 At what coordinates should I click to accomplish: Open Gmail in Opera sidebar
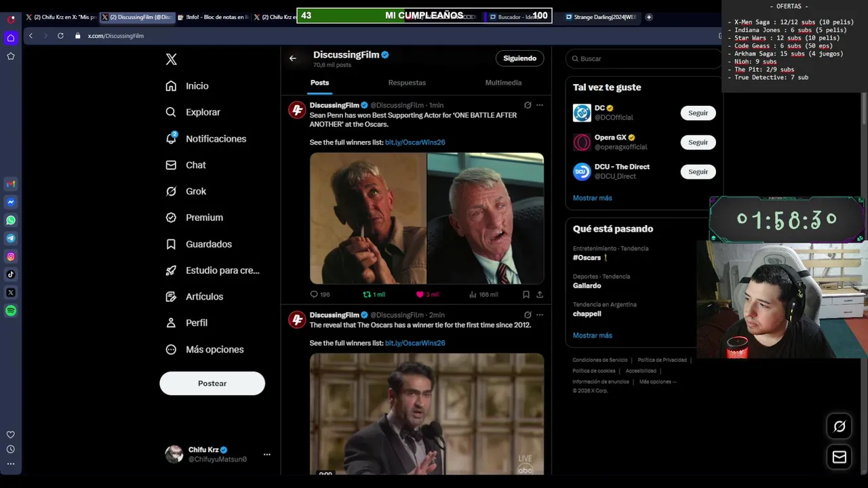[11, 184]
